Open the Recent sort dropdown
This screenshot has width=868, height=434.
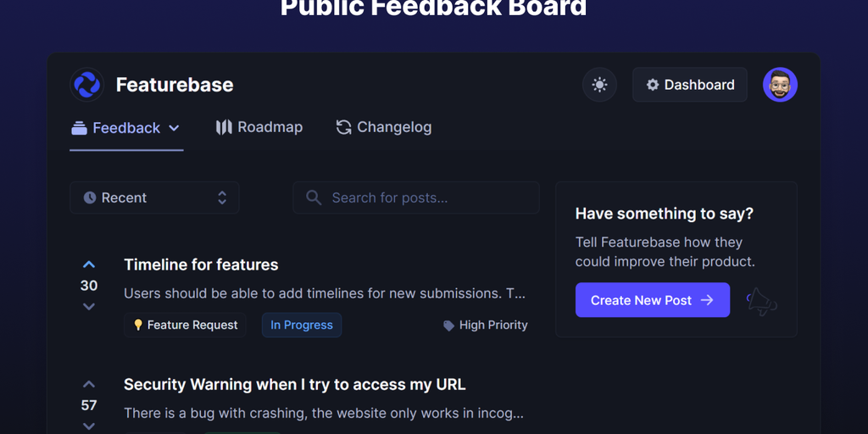(154, 198)
